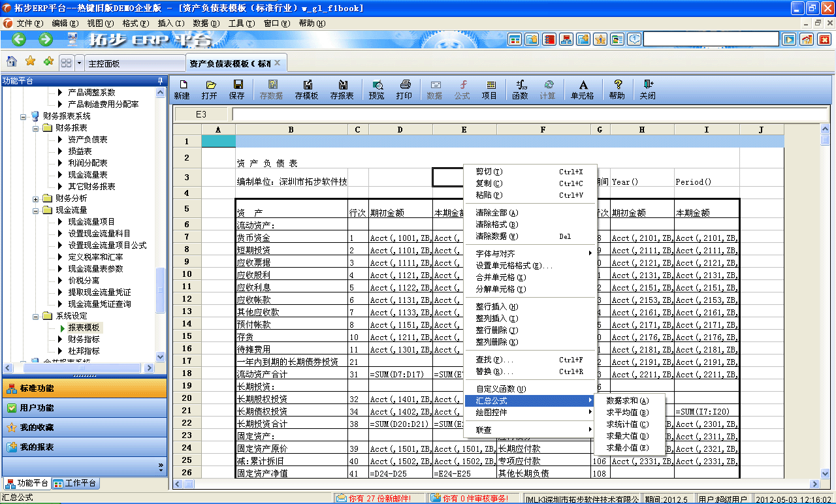Print the balance sheet via the 打印 icon
Viewport: 836px width, 504px height.
(405, 89)
